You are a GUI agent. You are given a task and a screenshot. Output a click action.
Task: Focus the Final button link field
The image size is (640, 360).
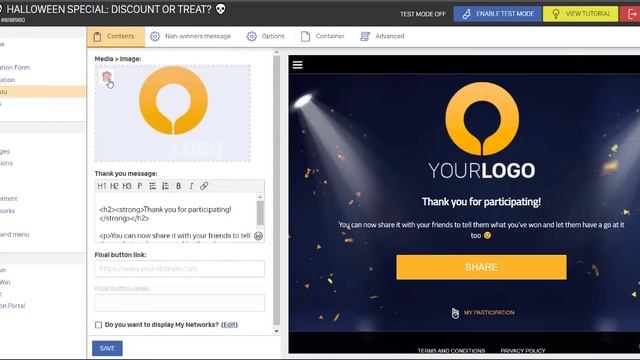tap(180, 269)
